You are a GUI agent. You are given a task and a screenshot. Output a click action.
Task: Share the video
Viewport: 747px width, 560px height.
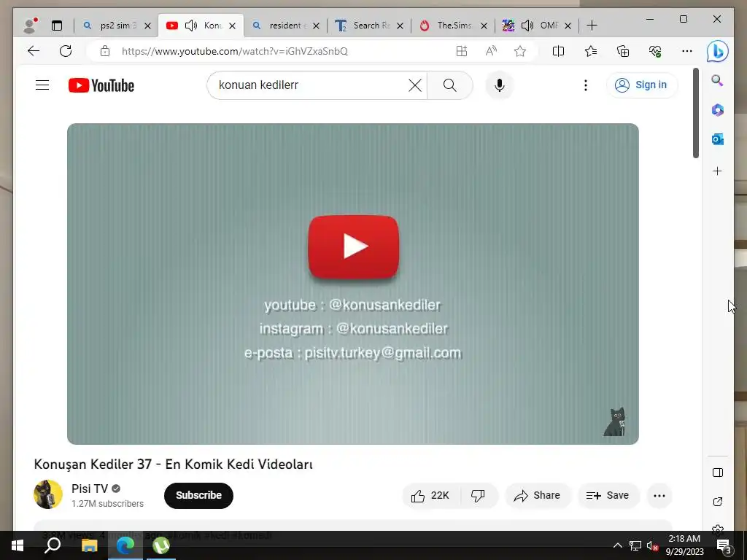point(538,496)
